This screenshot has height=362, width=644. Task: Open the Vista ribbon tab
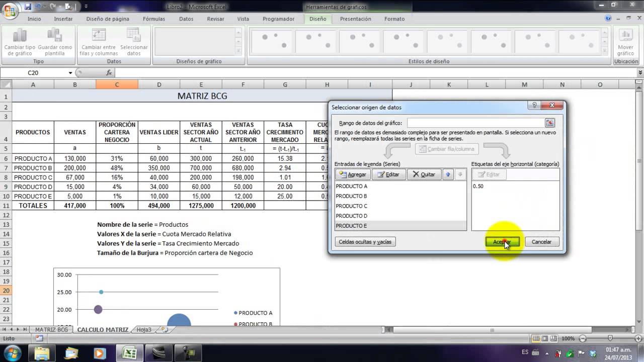coord(243,19)
